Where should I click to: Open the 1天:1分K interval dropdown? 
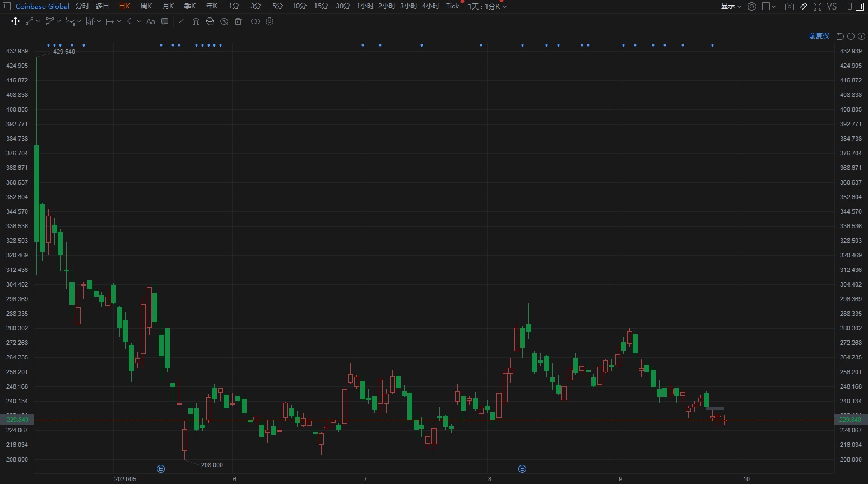coord(487,6)
